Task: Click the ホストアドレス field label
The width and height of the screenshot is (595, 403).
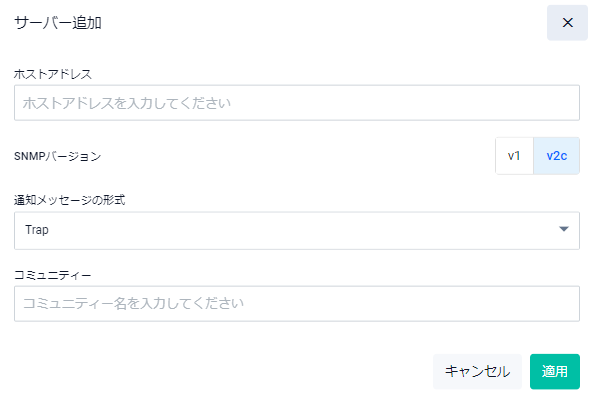Action: [x=53, y=74]
